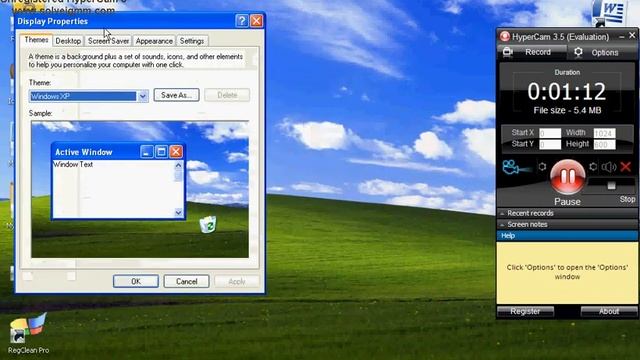Minimize the HyperCam window
The image size is (640, 360).
622,37
